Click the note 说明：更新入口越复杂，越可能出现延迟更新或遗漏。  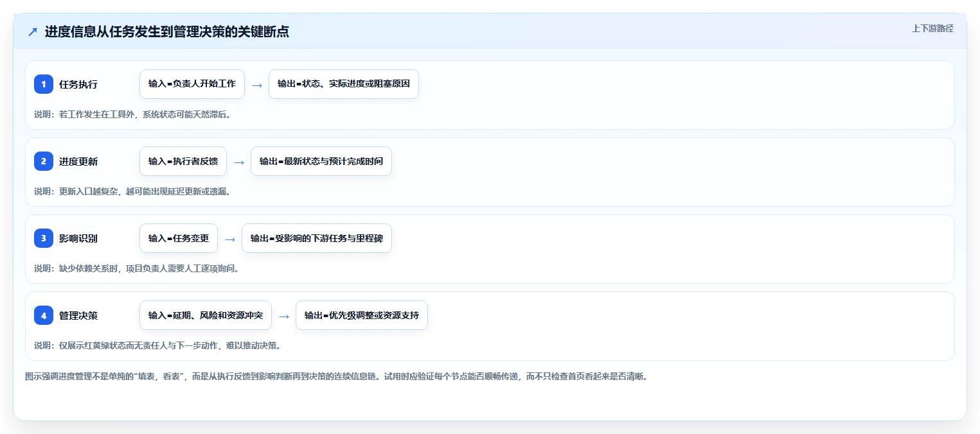point(132,191)
